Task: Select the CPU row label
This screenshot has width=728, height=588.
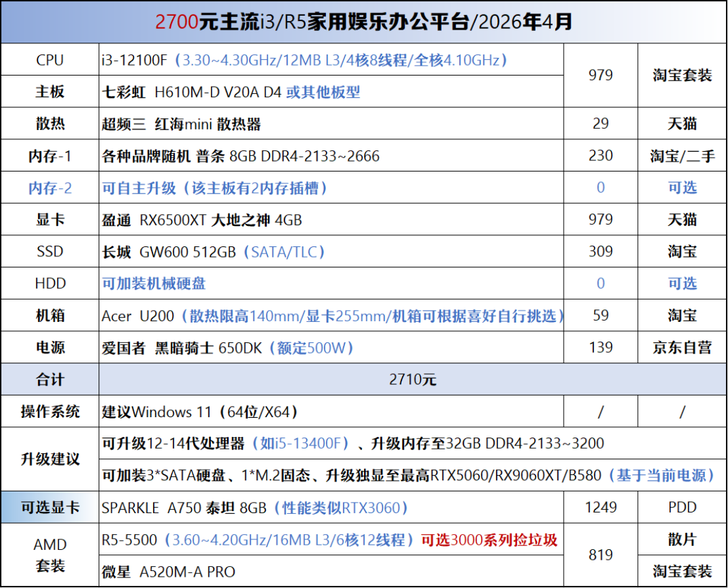Action: 50,60
